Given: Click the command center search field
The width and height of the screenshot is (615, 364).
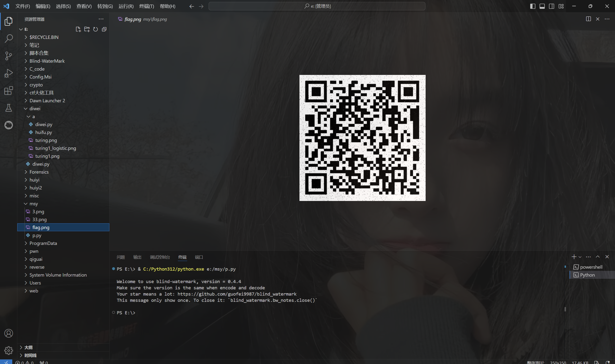Looking at the screenshot, I should coord(317,6).
